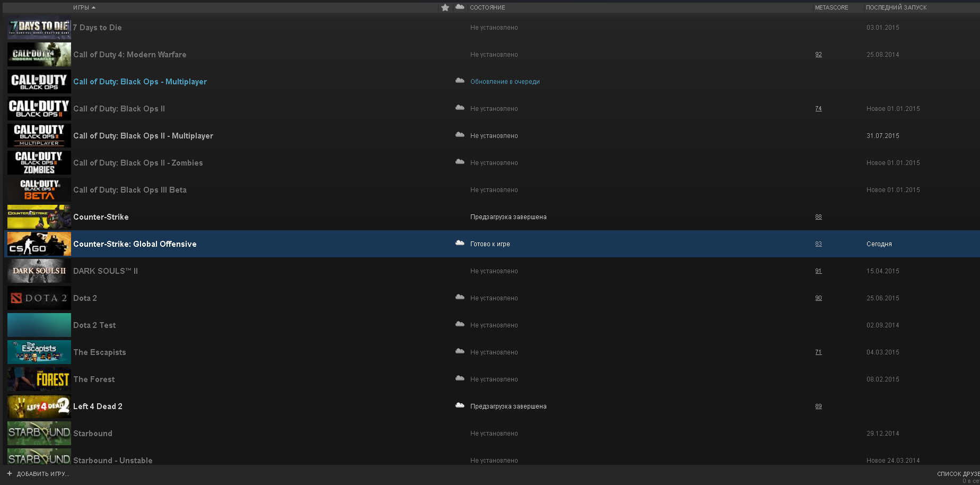Open СПИСОК ДРУЗЕЙ friends list
The image size is (980, 485).
tap(958, 474)
